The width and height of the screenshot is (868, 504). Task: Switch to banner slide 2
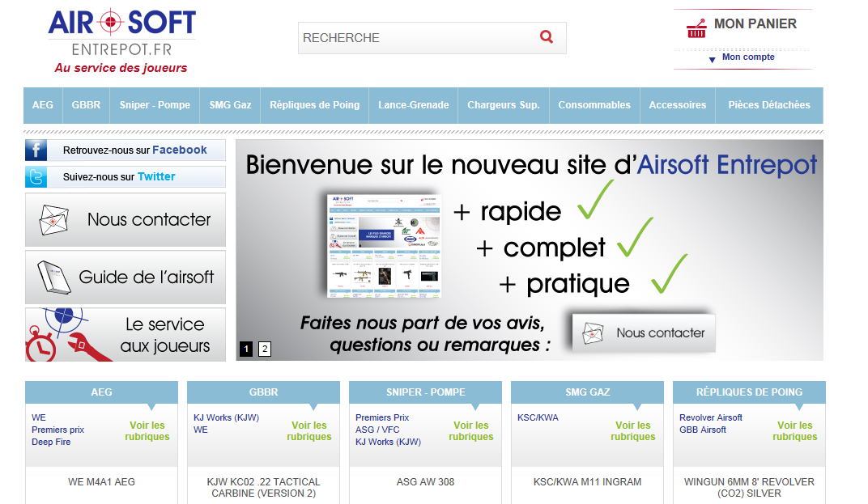point(265,349)
